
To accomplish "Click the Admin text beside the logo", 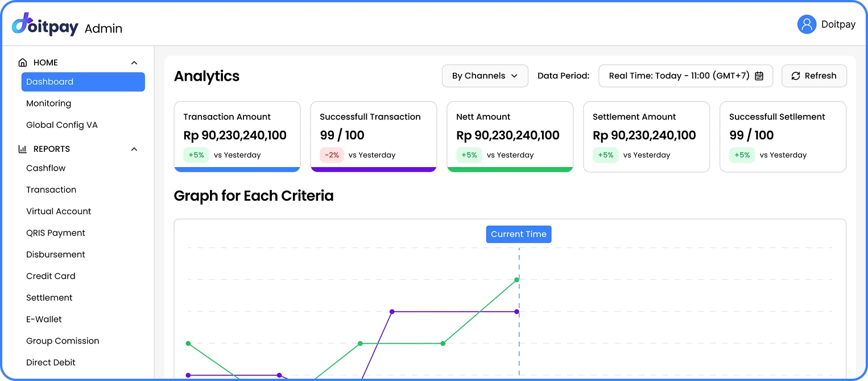I will click(x=104, y=28).
